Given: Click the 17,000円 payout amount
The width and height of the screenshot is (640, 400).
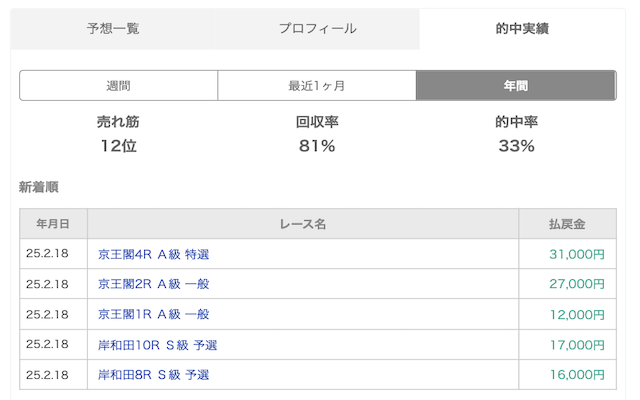Looking at the screenshot, I should click(577, 345).
